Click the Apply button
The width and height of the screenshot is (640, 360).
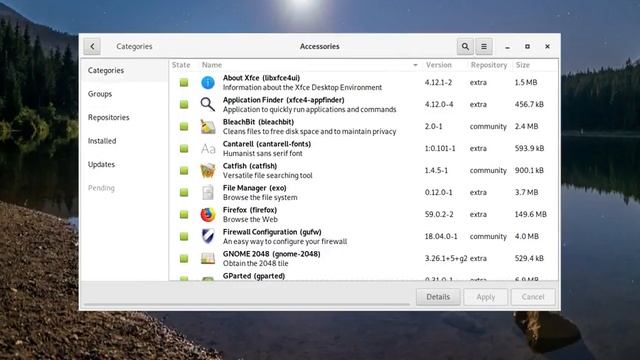tap(485, 297)
